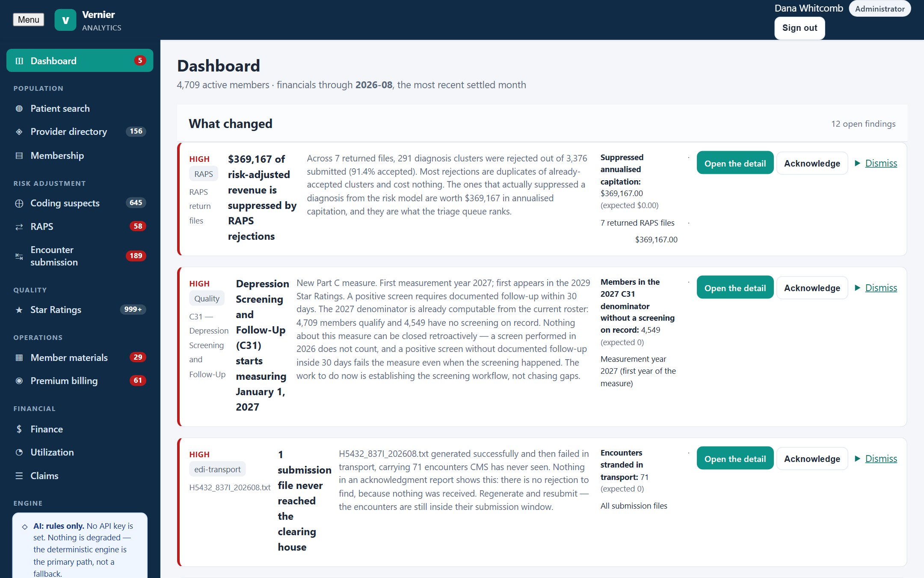This screenshot has width=924, height=578.
Task: Dismiss the edi-transport submission finding
Action: point(881,459)
